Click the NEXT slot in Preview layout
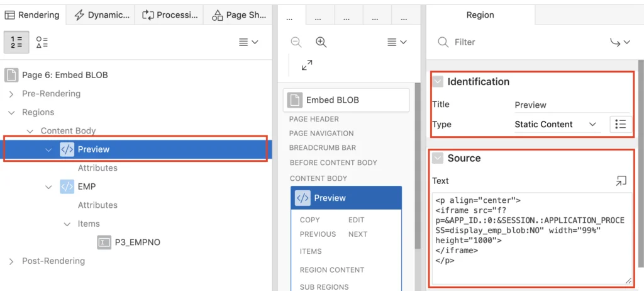This screenshot has width=644, height=291. point(358,234)
